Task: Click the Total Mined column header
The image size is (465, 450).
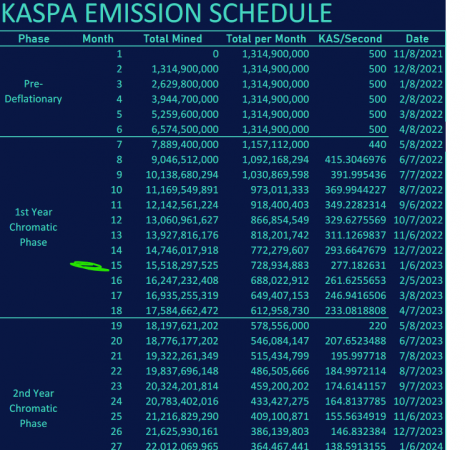Action: coord(173,39)
